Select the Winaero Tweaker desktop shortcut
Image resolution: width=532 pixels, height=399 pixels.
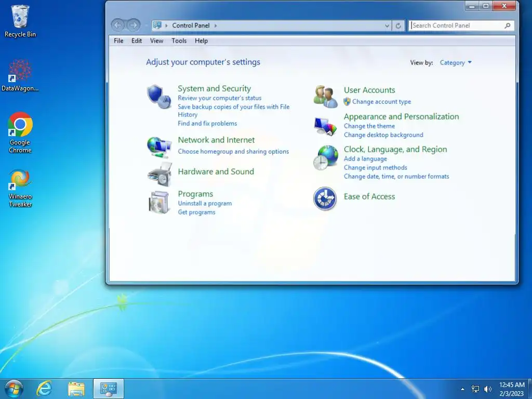point(20,188)
